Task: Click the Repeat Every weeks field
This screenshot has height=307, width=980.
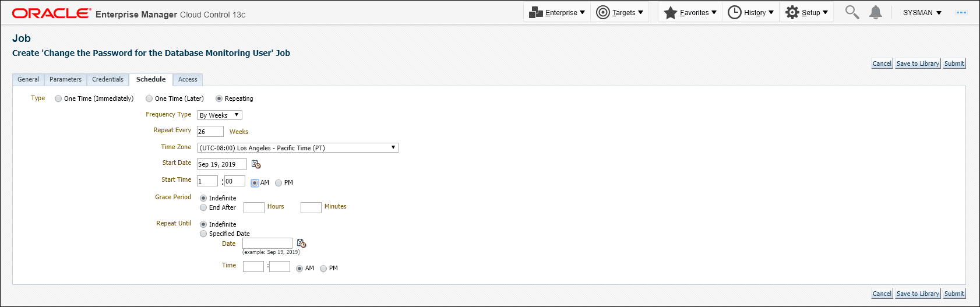Action: click(x=210, y=132)
